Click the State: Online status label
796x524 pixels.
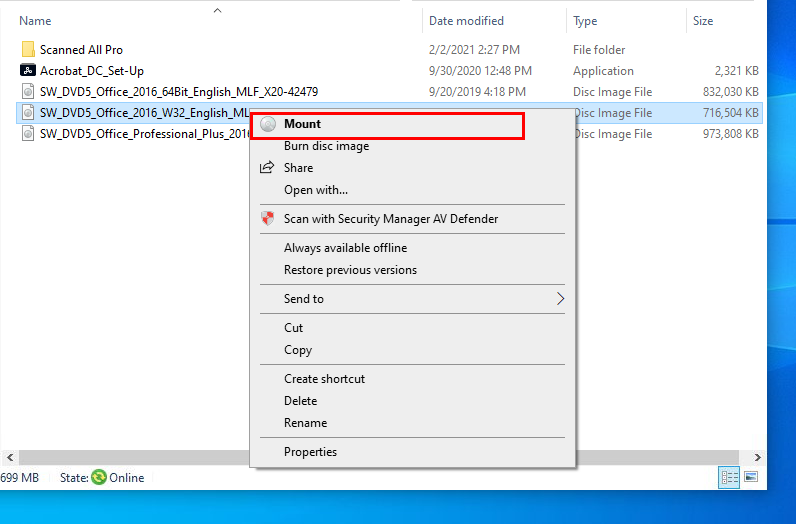tap(102, 478)
